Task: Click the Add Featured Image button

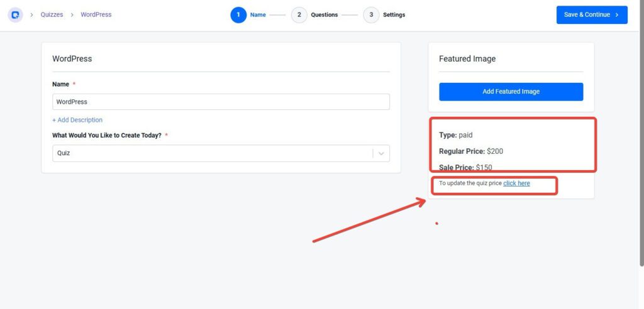Action: pyautogui.click(x=511, y=92)
